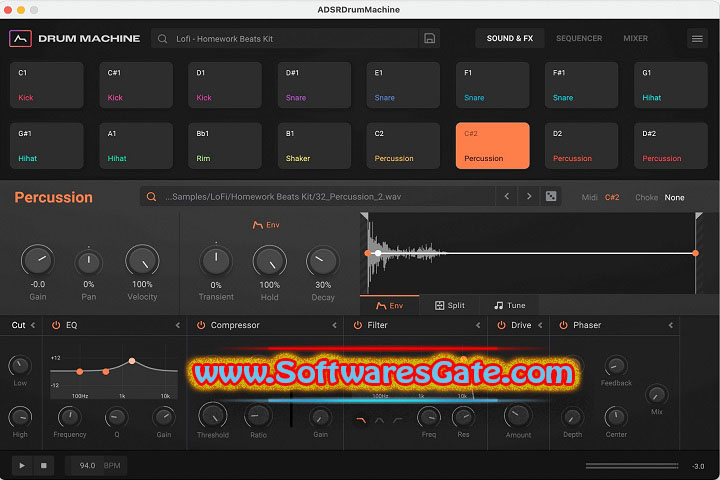Save the kit with the floppy disk icon
Image resolution: width=720 pixels, height=480 pixels.
(429, 39)
